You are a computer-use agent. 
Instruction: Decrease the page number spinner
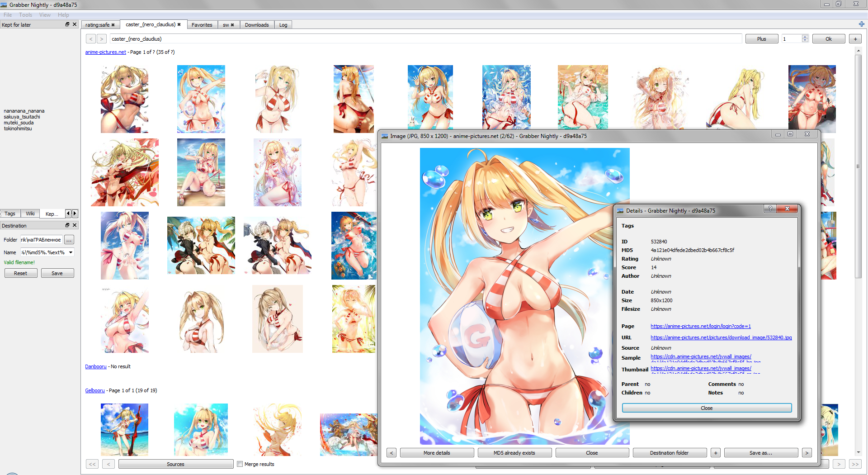(805, 41)
